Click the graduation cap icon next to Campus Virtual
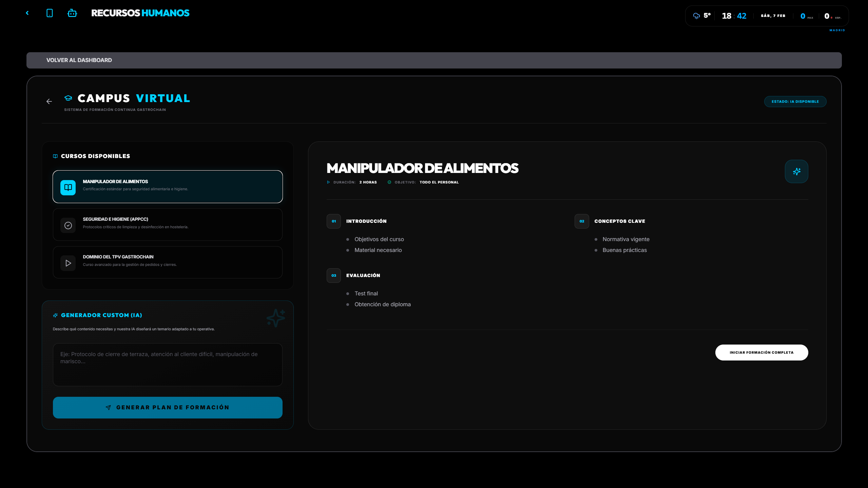The image size is (868, 488). [68, 98]
